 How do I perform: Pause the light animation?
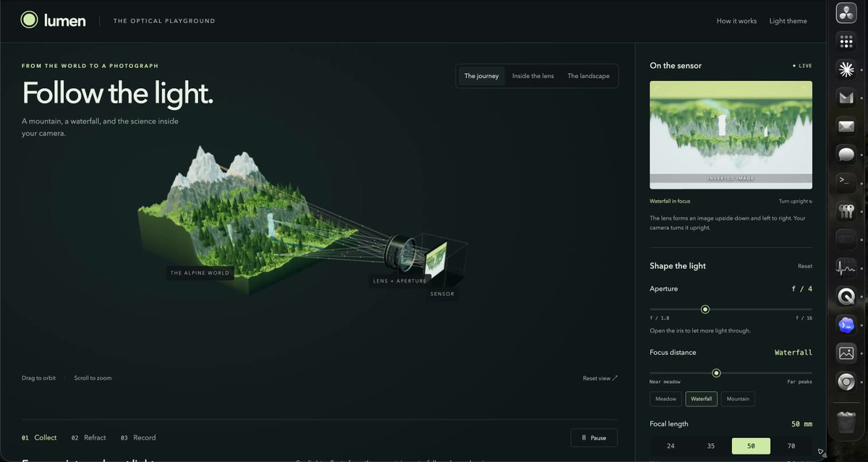tap(594, 437)
